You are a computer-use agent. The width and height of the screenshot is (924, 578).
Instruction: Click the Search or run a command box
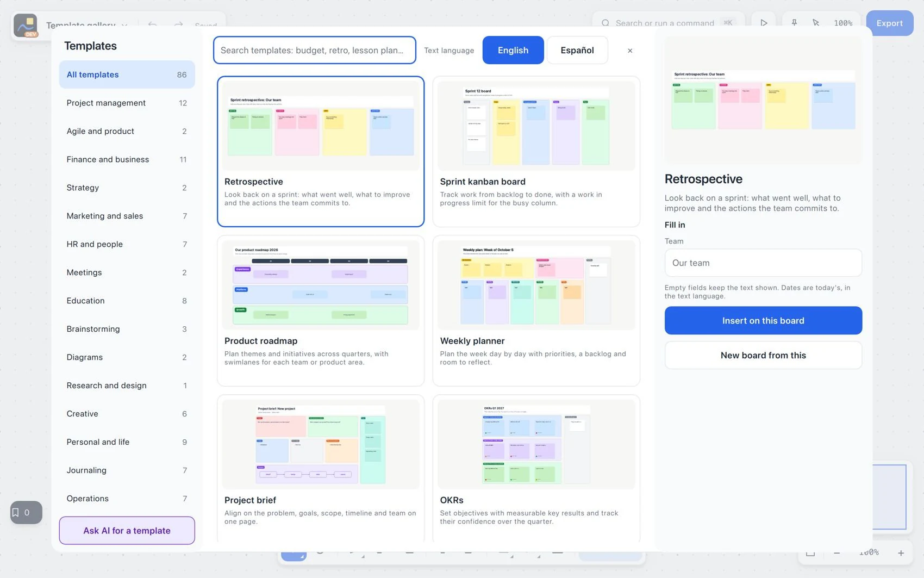669,23
